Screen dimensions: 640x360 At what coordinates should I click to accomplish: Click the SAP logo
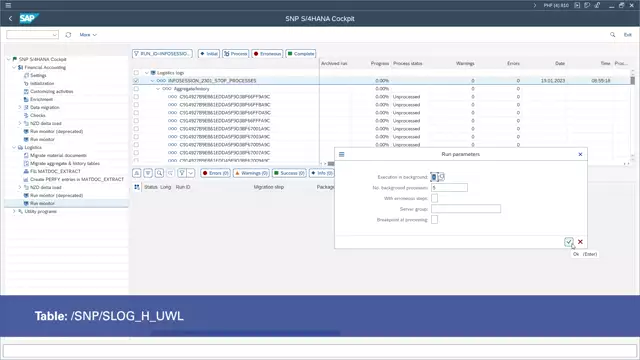[29, 18]
